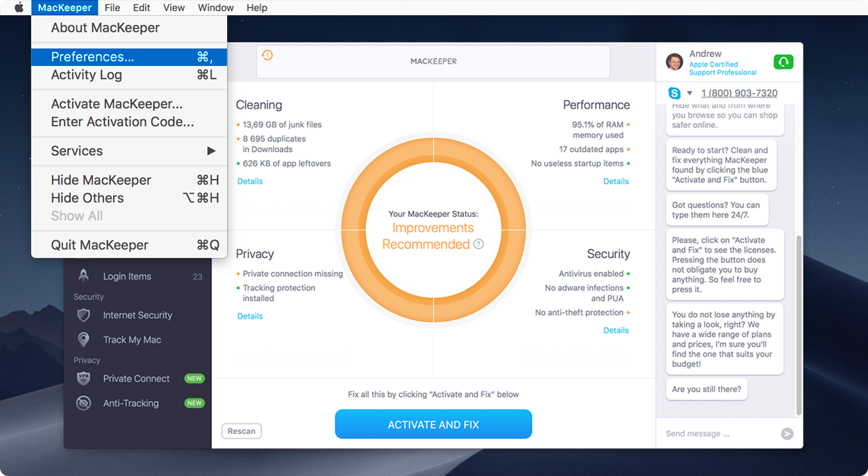Image resolution: width=868 pixels, height=476 pixels.
Task: Click 'Private connection missing' text
Action: pos(292,273)
